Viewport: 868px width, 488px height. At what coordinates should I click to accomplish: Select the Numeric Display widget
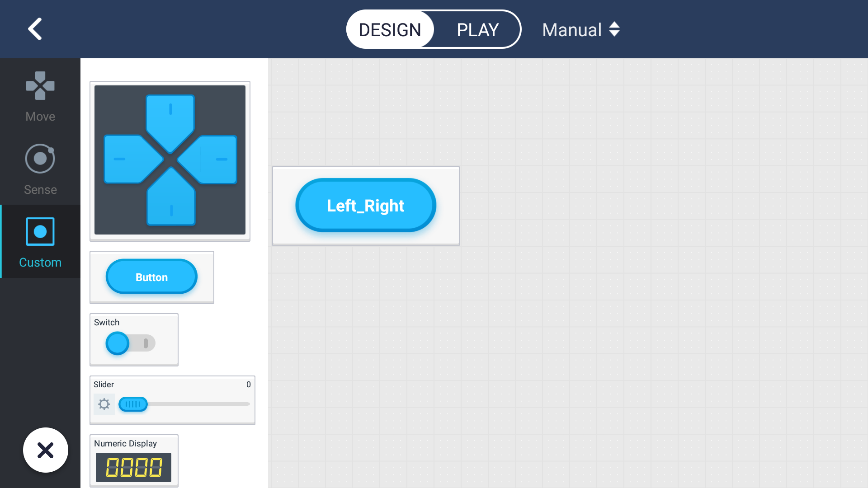[x=134, y=460]
